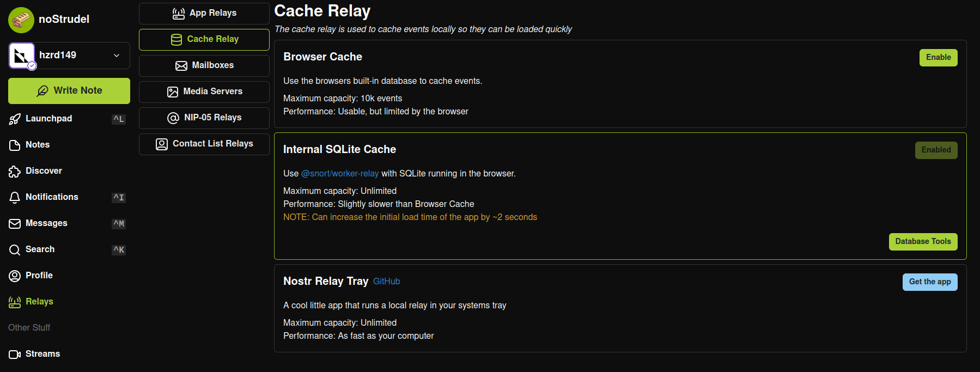
Task: Click the Notes page icon
Action: 15,145
